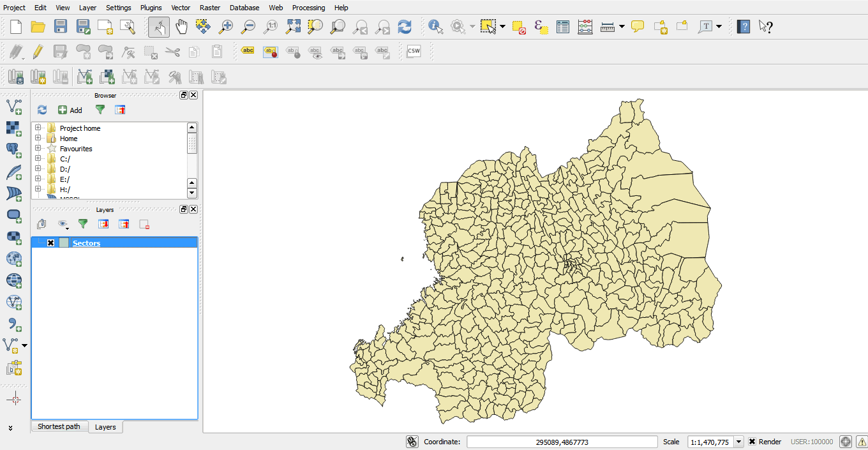Open the Processing menu
This screenshot has width=868, height=450.
[308, 8]
